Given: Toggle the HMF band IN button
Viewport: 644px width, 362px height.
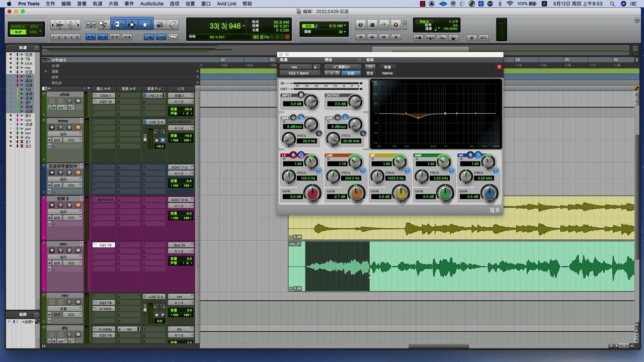Looking at the screenshot, I should (452, 171).
